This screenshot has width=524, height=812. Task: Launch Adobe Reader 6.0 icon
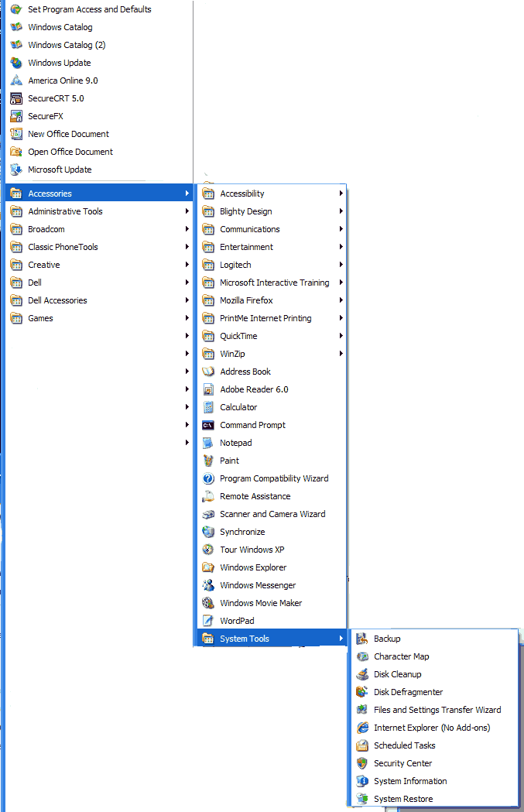(x=208, y=389)
